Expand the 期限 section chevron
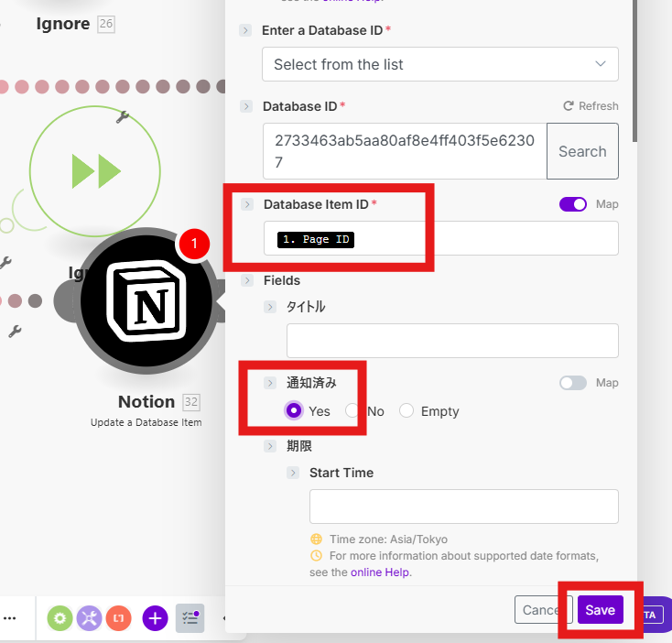This screenshot has height=643, width=672. (x=270, y=446)
